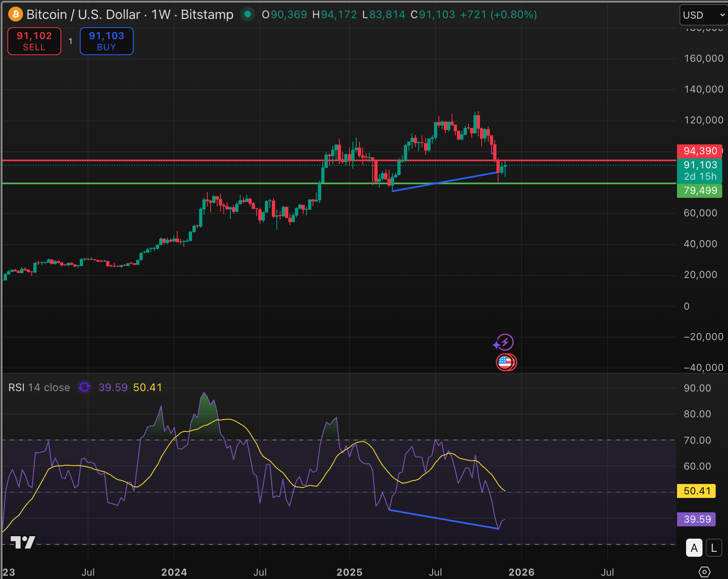
Task: Toggle log scale with L button
Action: point(714,548)
